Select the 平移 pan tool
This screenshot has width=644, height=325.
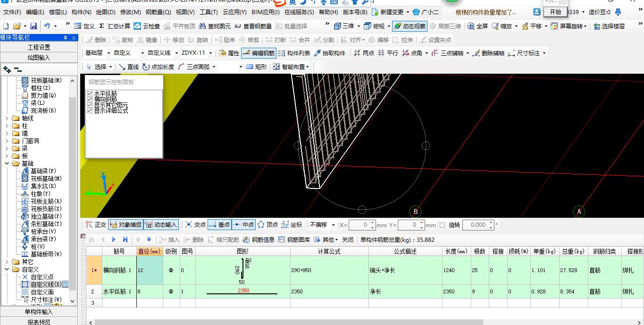(532, 26)
